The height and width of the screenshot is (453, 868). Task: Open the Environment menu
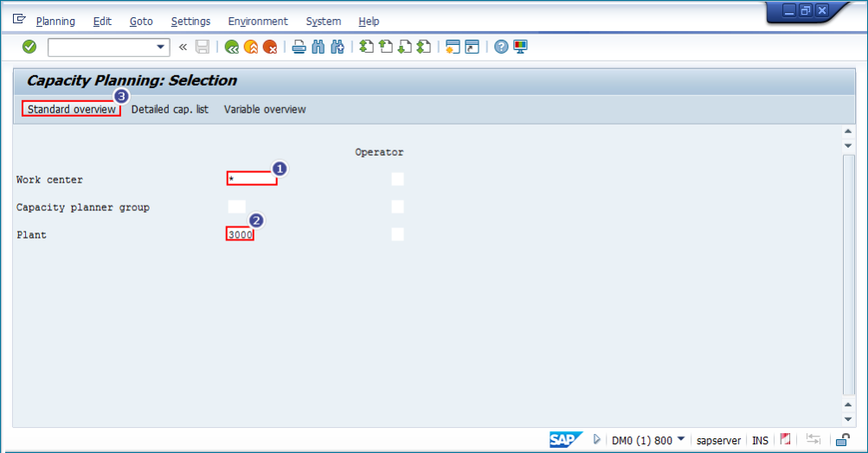[258, 21]
